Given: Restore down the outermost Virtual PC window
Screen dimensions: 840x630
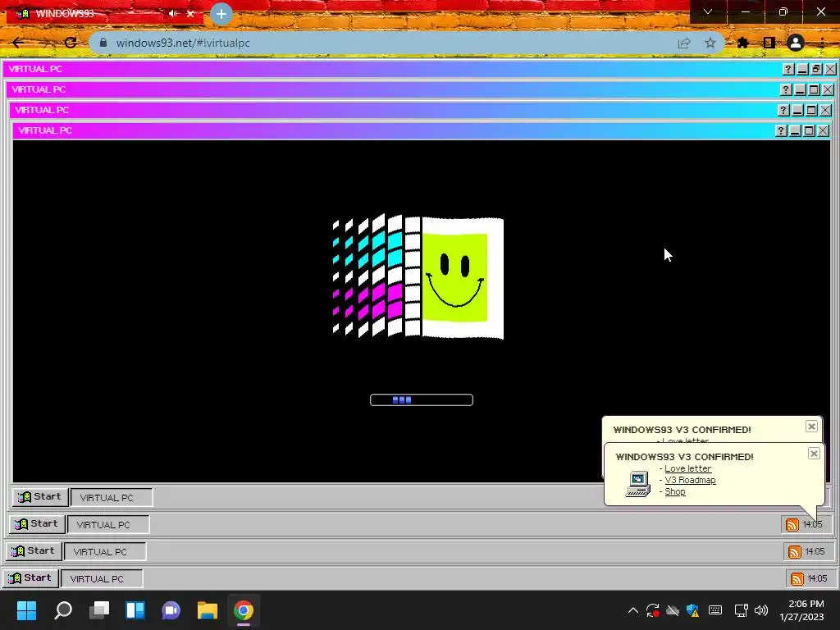Looking at the screenshot, I should pos(816,69).
